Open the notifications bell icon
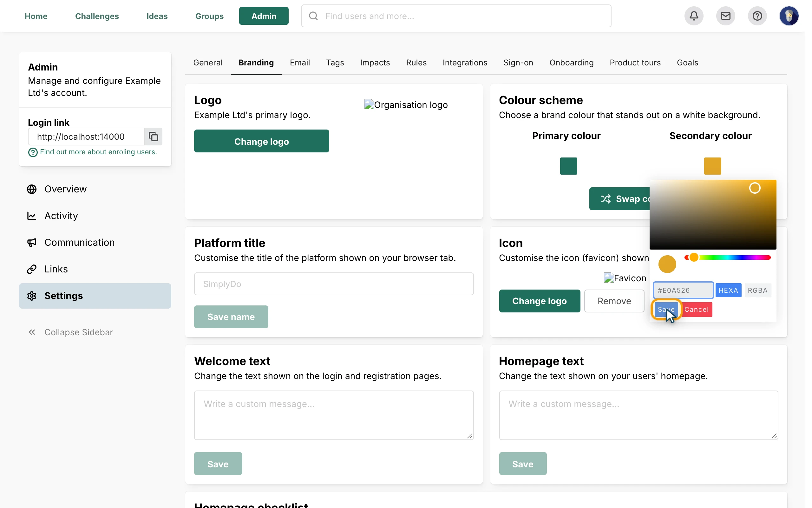This screenshot has width=812, height=508. point(694,16)
